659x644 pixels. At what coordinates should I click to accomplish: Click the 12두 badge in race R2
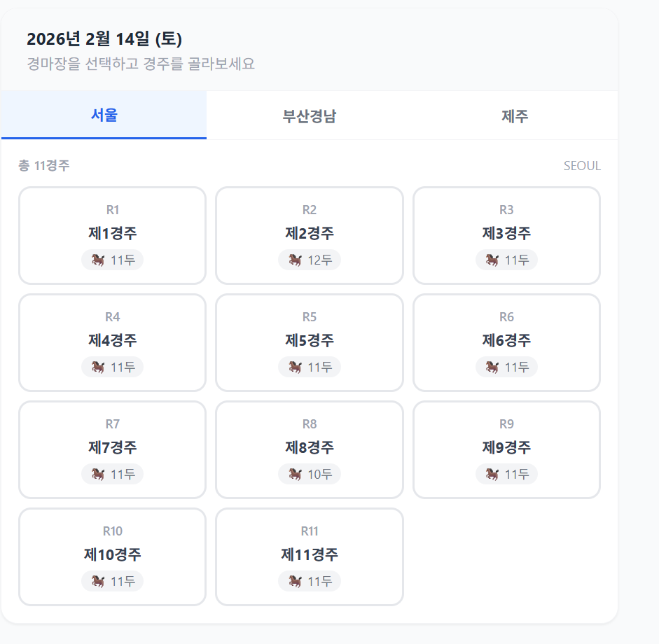pos(310,260)
